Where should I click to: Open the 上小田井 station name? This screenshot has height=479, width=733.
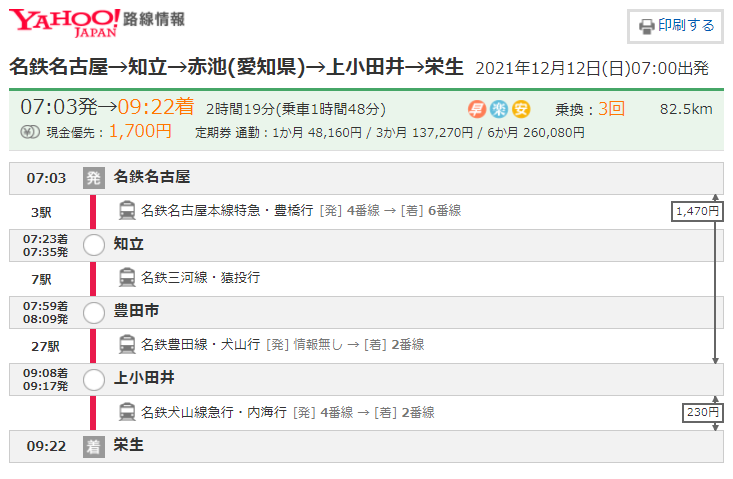(144, 378)
